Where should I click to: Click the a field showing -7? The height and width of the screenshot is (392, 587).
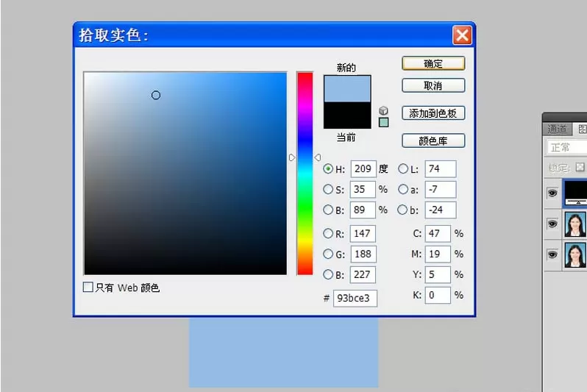[441, 190]
